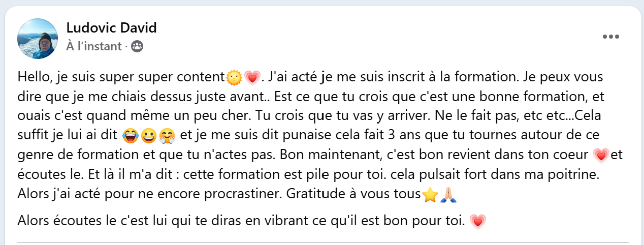This screenshot has width=644, height=245.
Task: Open Ludovic David's profile picture
Action: [38, 39]
